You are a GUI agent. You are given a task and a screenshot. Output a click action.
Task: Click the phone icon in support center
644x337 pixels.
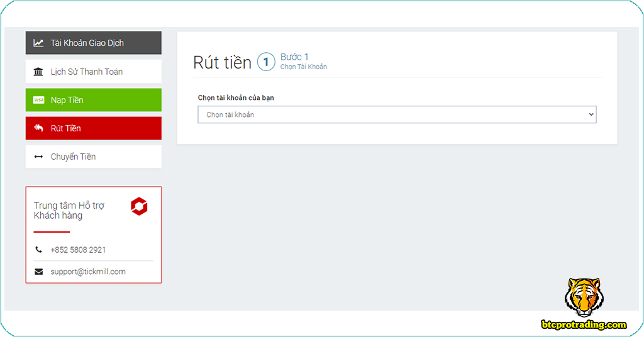tap(39, 250)
